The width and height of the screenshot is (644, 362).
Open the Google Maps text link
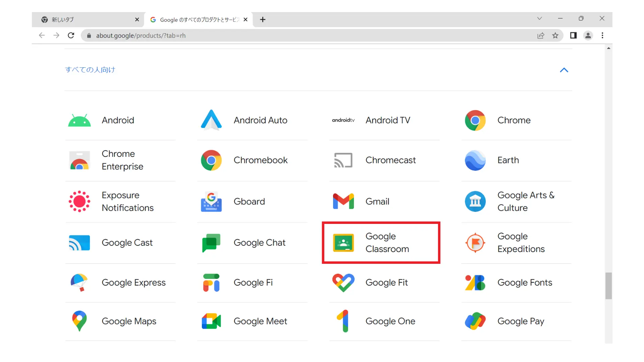[x=129, y=321]
